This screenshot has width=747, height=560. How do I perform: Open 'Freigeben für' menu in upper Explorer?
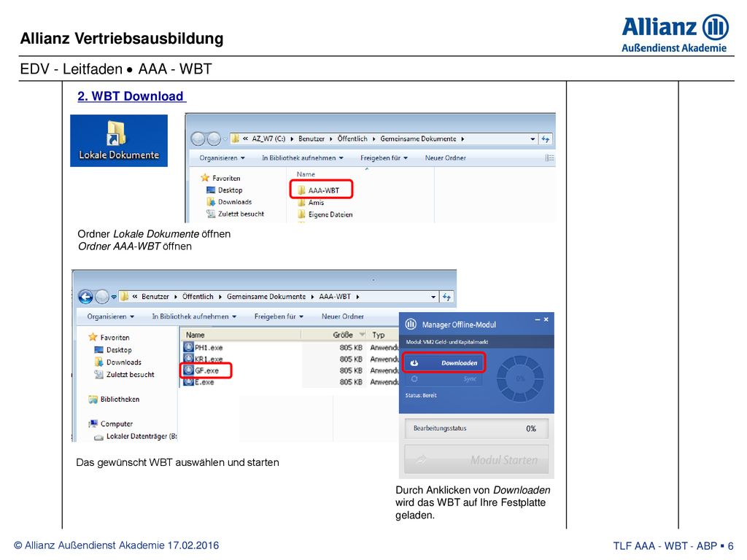(x=384, y=157)
